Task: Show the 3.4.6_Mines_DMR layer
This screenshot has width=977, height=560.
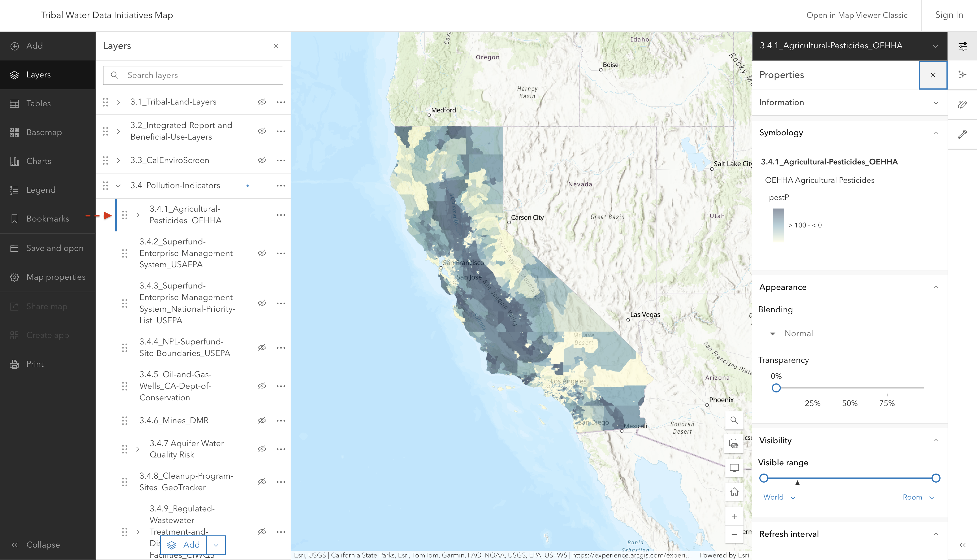Action: tap(262, 421)
